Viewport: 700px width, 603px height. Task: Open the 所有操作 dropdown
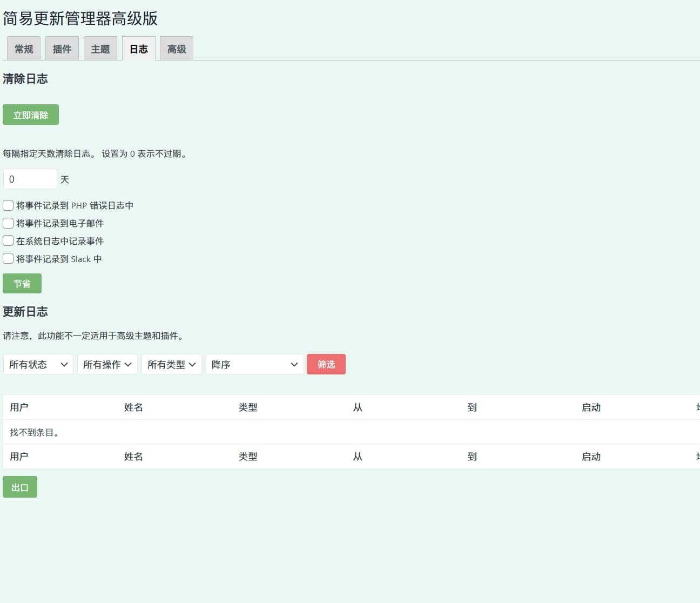point(107,365)
